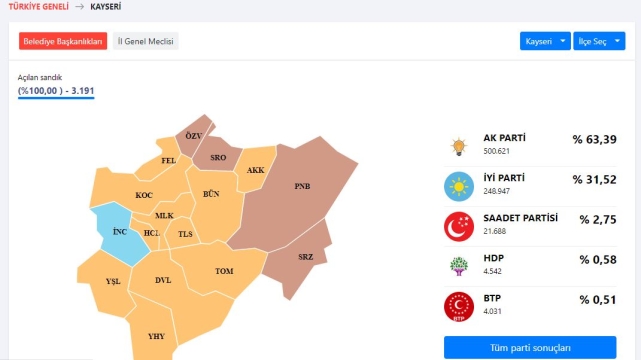Click the SAADET PARTİSİ crescent logo
The height and width of the screenshot is (360, 641).
(459, 226)
